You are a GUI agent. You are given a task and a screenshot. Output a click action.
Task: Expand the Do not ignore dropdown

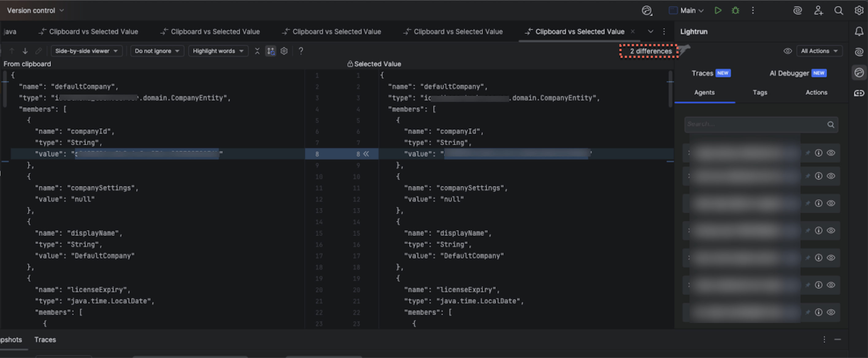[157, 51]
